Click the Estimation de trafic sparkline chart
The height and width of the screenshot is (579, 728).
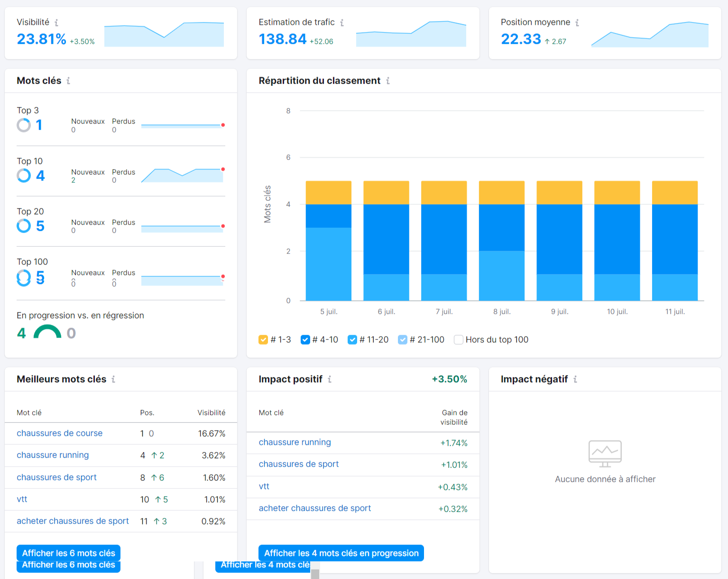click(411, 34)
